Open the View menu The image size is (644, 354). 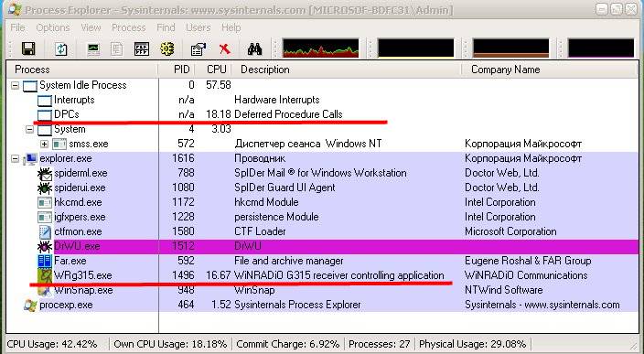click(91, 28)
